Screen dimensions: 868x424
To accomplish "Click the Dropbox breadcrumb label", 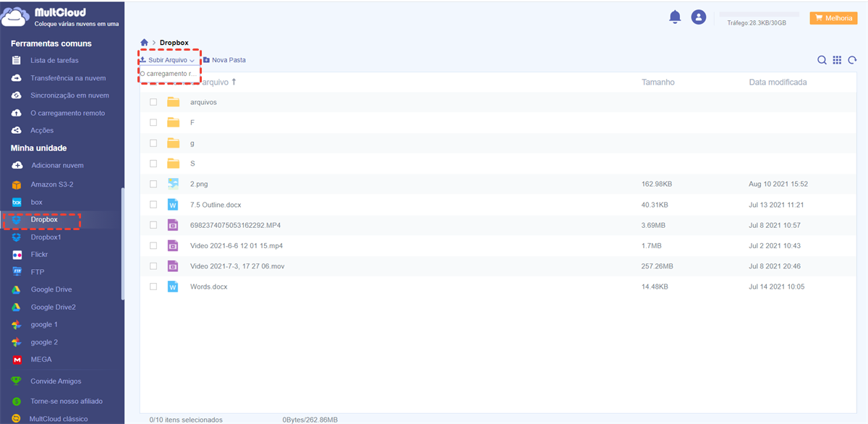I will pyautogui.click(x=174, y=43).
